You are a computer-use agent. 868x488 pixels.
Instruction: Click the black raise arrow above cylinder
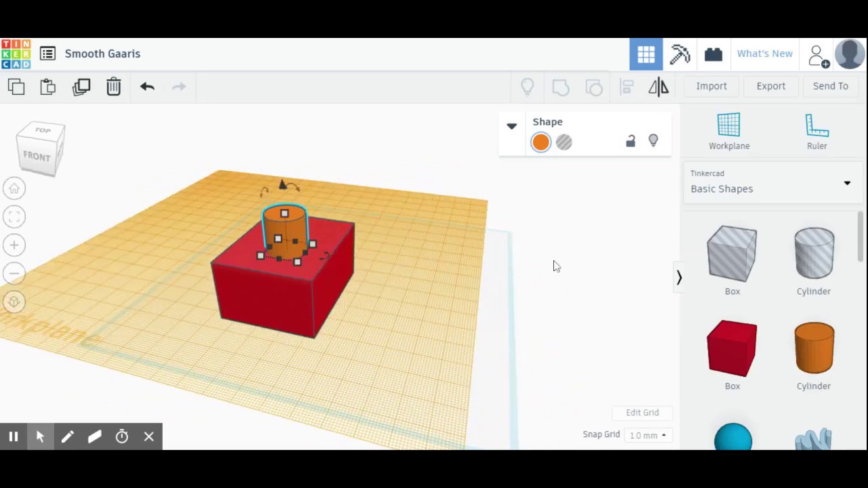(x=283, y=184)
